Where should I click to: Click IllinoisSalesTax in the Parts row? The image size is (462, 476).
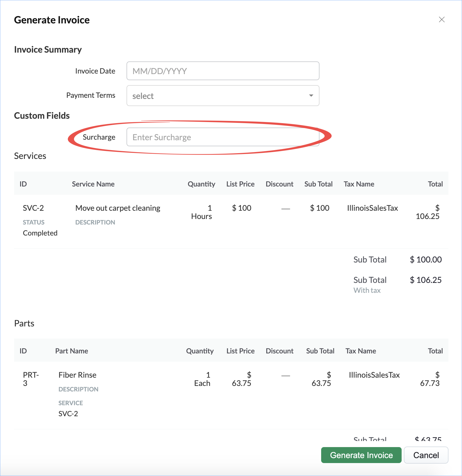point(374,375)
